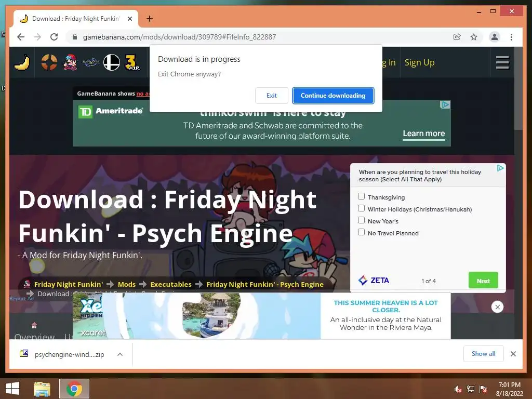Screen dimensions: 532x399
Task: Open the Friday Night Funkin' game icon
Action: tap(70, 62)
